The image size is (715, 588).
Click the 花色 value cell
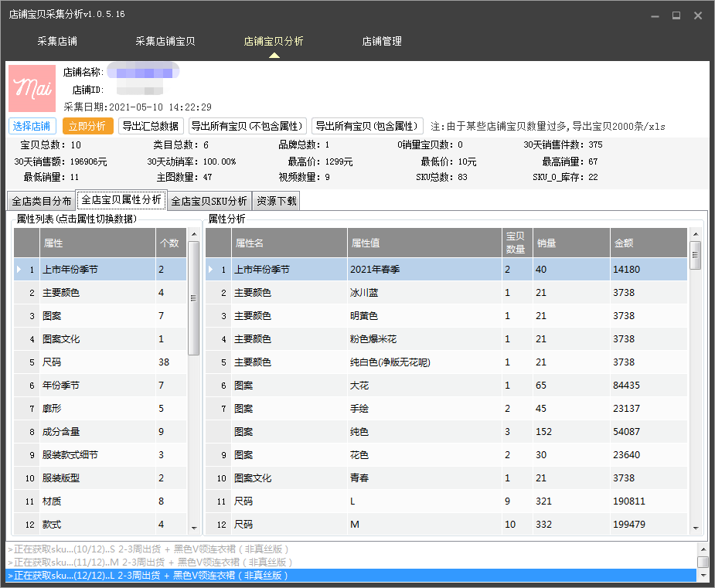(x=424, y=455)
